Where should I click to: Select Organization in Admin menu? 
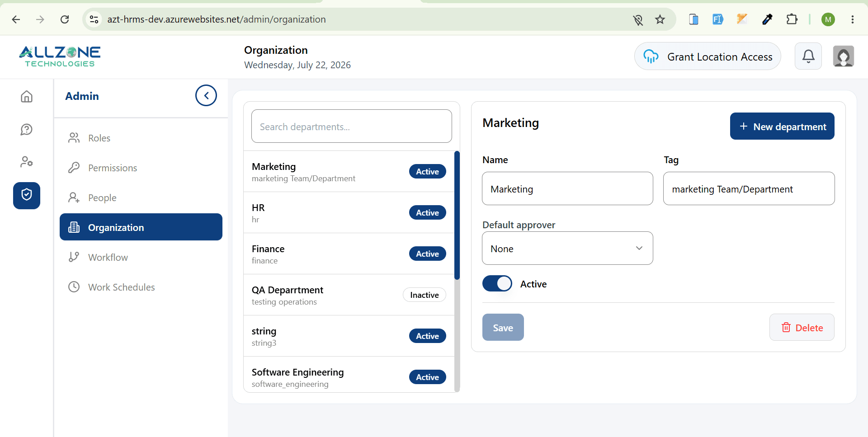pos(141,227)
